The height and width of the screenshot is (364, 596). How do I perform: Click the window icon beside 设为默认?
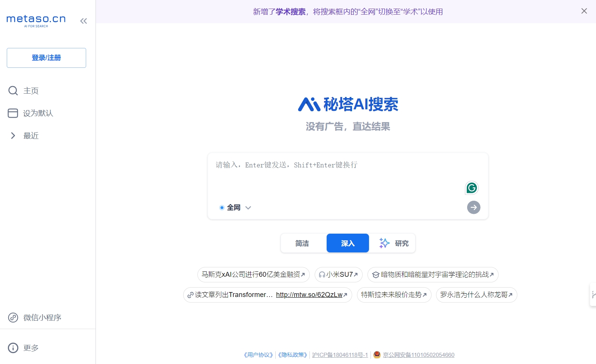point(13,113)
